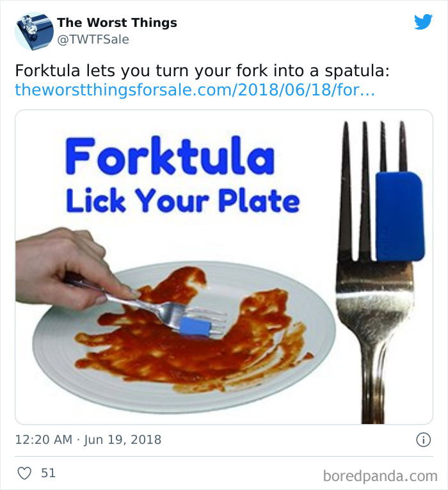View the 51 likes count
The image size is (448, 490).
pos(49,473)
